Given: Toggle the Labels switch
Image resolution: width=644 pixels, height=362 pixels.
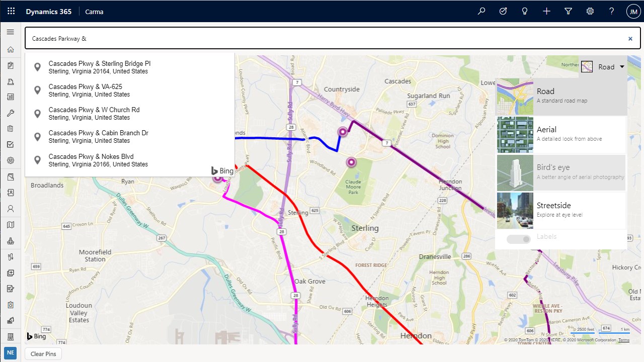Looking at the screenshot, I should point(519,239).
